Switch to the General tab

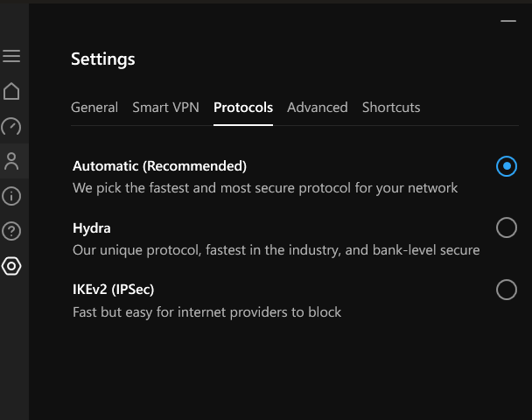coord(94,108)
